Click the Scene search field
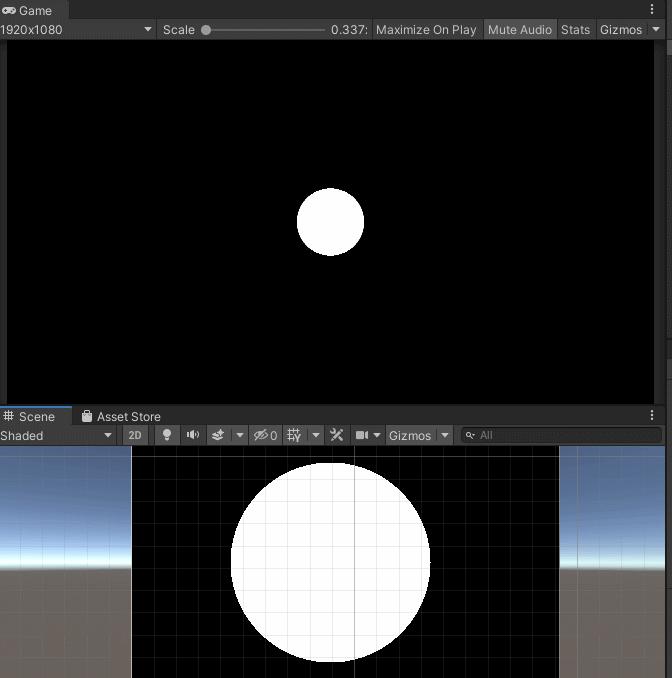 [x=561, y=435]
